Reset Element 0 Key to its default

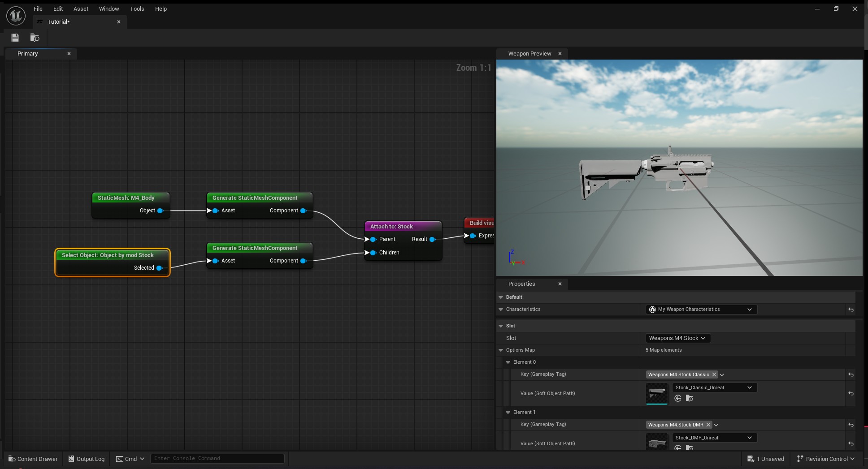pos(851,374)
